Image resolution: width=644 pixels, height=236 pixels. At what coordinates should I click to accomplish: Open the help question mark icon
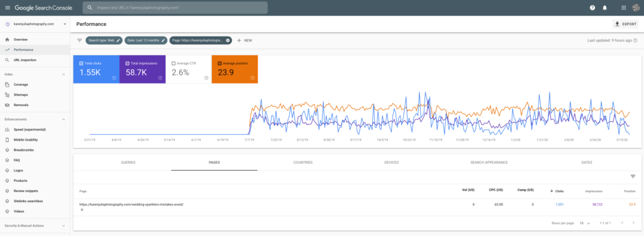[x=592, y=8]
